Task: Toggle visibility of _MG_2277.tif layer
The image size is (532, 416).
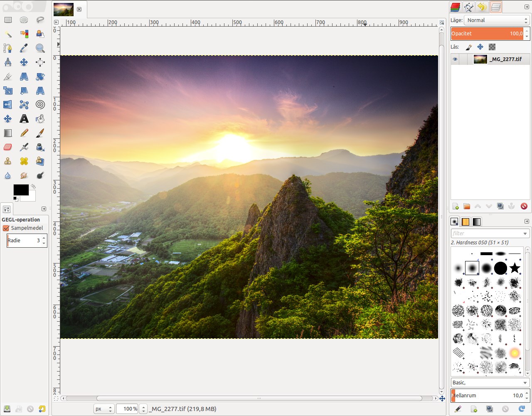Action: [455, 59]
